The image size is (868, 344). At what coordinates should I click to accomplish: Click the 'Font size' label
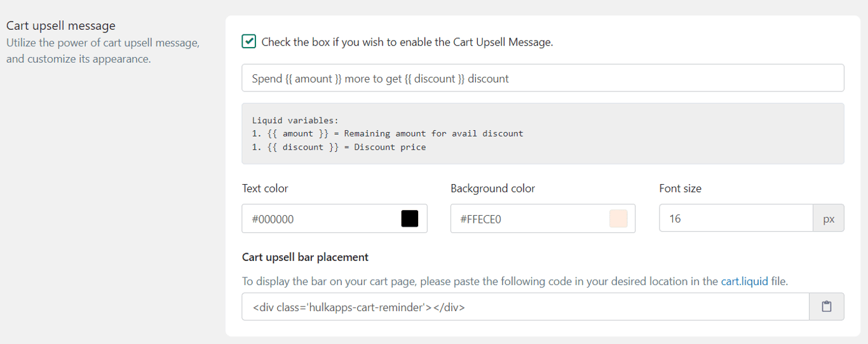click(681, 189)
